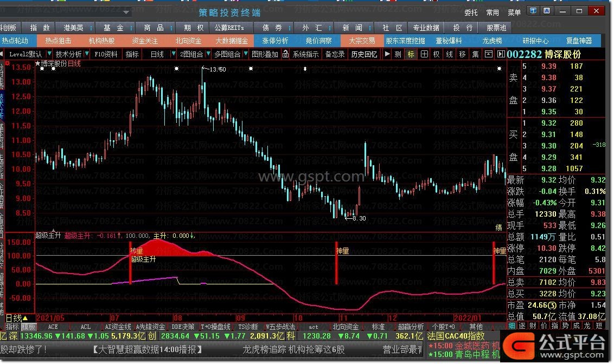Click the blue monitor icon in title bar
The height and width of the screenshot is (364, 614).
coord(533,11)
